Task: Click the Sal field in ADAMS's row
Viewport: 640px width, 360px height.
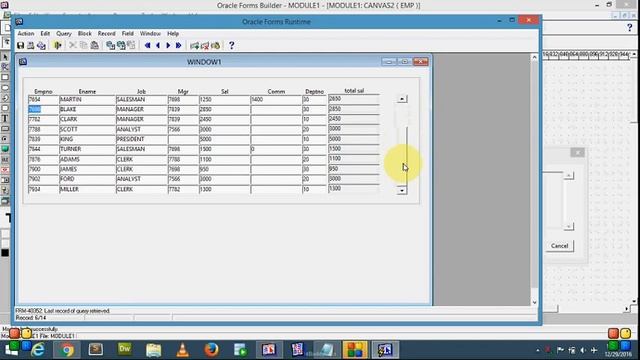Action: pos(224,159)
